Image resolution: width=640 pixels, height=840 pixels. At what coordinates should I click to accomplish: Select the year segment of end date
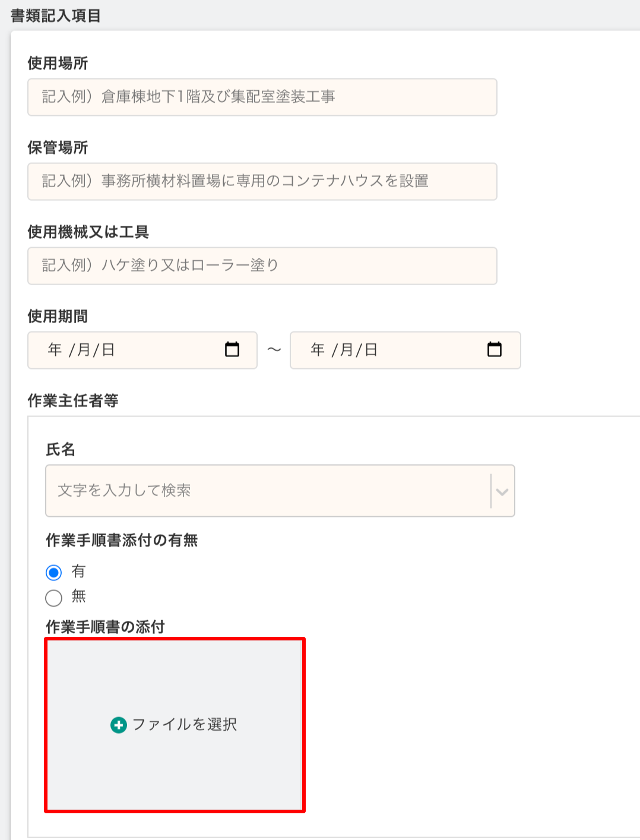(x=318, y=350)
